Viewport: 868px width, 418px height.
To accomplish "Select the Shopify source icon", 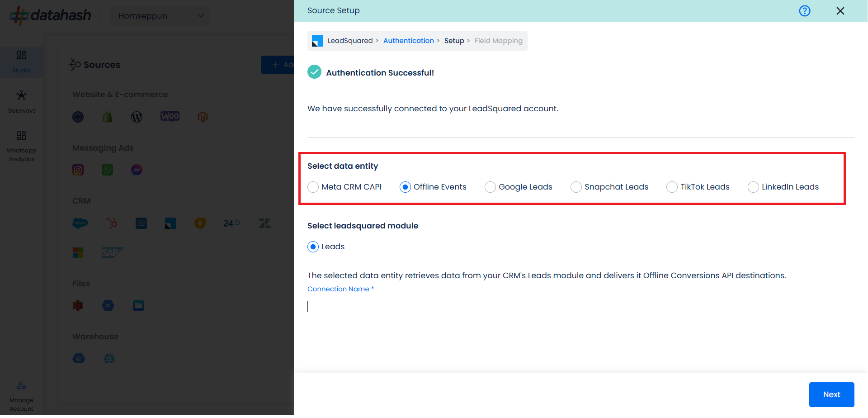I will 107,117.
